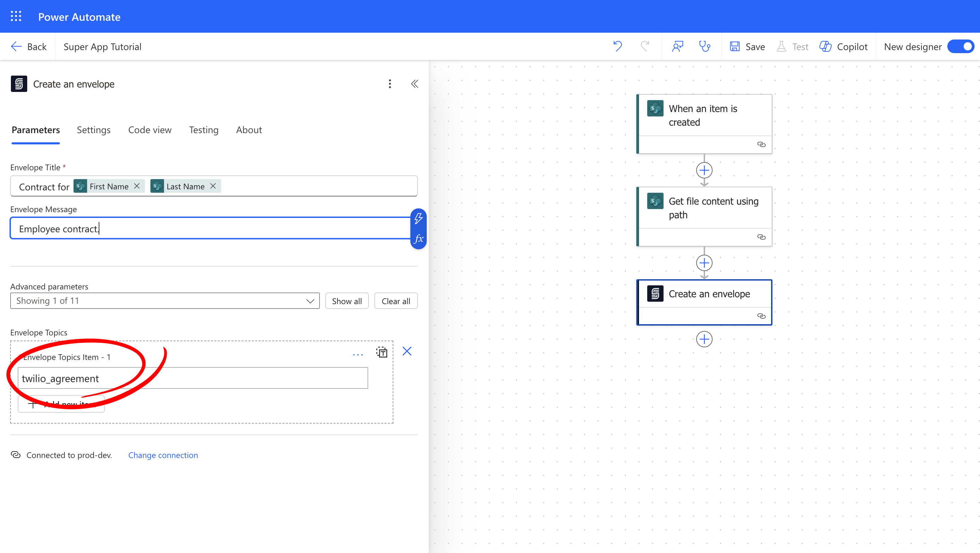
Task: Switch Envelope Topics to text input mode
Action: pyautogui.click(x=381, y=352)
